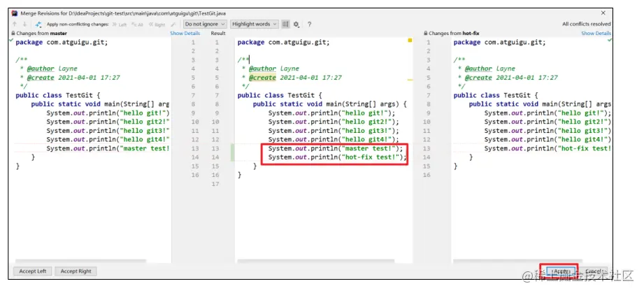Image resolution: width=644 pixels, height=293 pixels.
Task: Click the Apply button
Action: (x=560, y=271)
